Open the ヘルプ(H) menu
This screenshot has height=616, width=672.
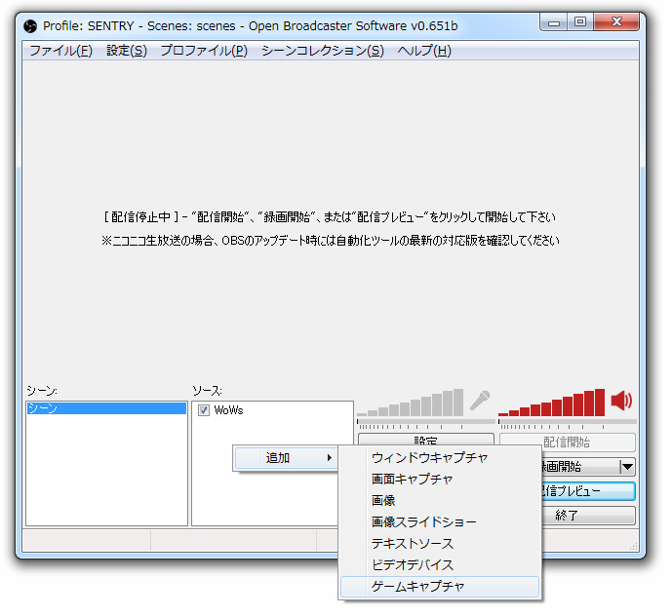click(424, 51)
